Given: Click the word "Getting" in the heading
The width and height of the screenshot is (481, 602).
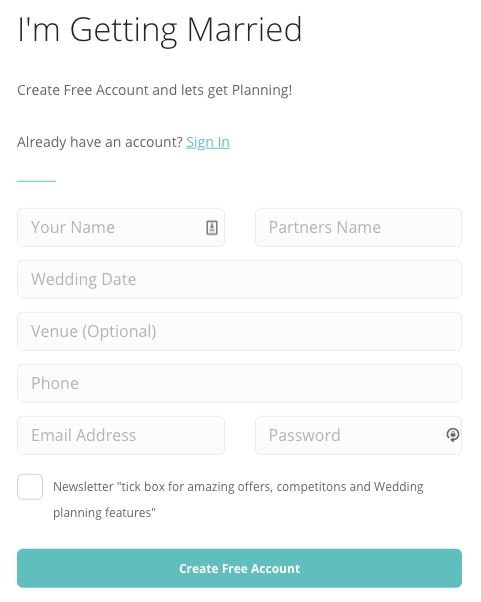Looking at the screenshot, I should pos(124,31).
